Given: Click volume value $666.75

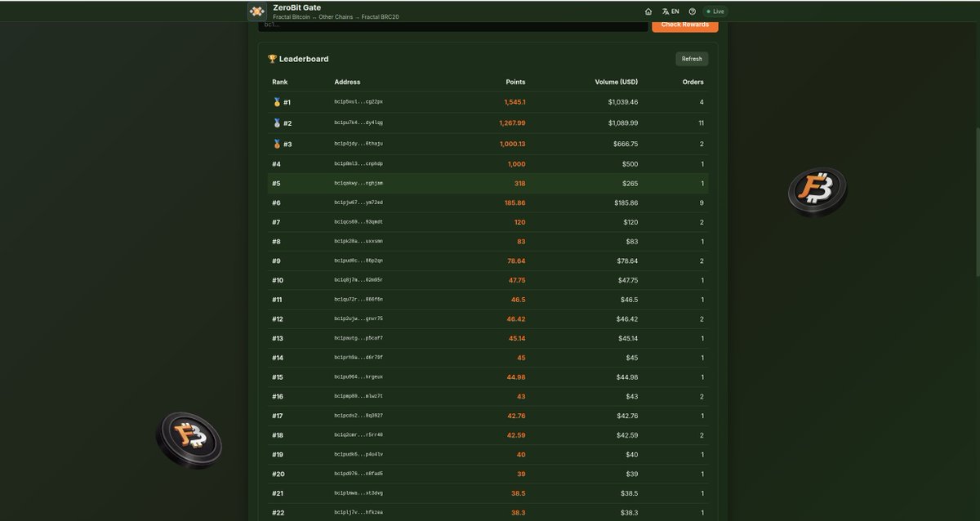Looking at the screenshot, I should pyautogui.click(x=626, y=144).
